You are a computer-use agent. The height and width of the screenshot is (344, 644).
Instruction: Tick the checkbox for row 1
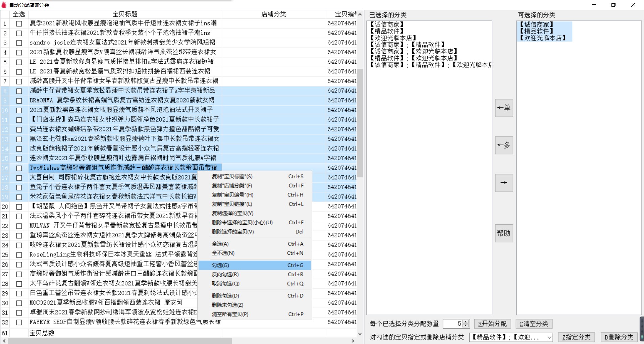pyautogui.click(x=19, y=24)
